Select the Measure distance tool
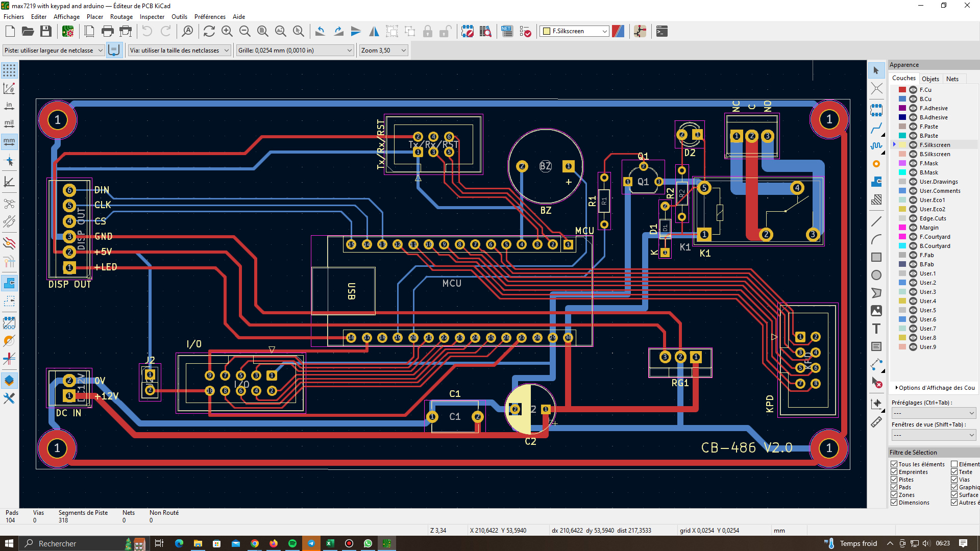Viewport: 980px width, 551px height. [876, 422]
